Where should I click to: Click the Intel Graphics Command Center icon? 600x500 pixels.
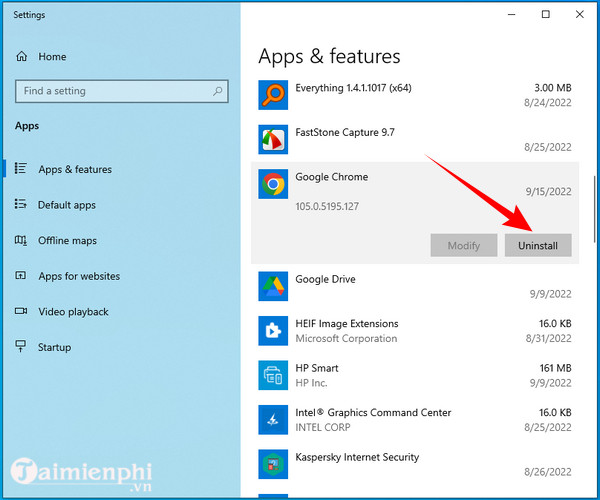tap(273, 420)
